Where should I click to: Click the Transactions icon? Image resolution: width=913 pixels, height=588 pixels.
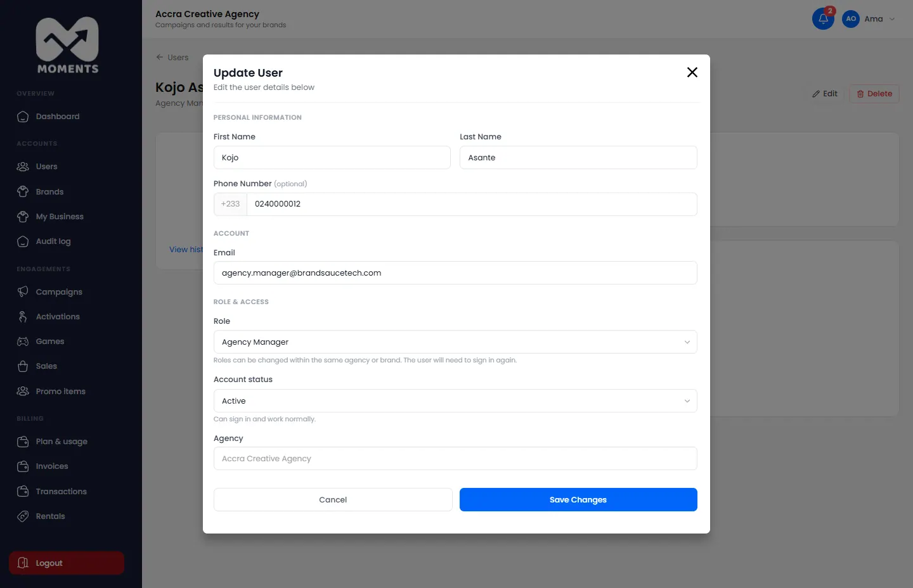point(23,492)
